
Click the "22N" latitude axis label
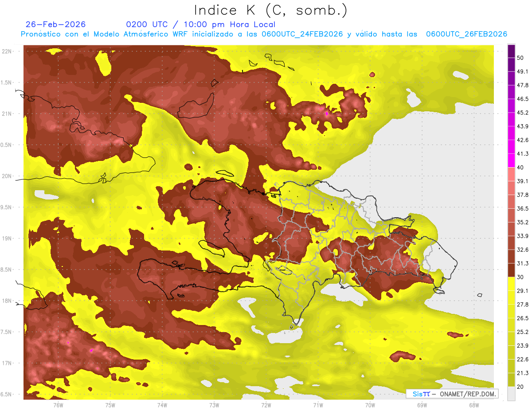pyautogui.click(x=7, y=51)
